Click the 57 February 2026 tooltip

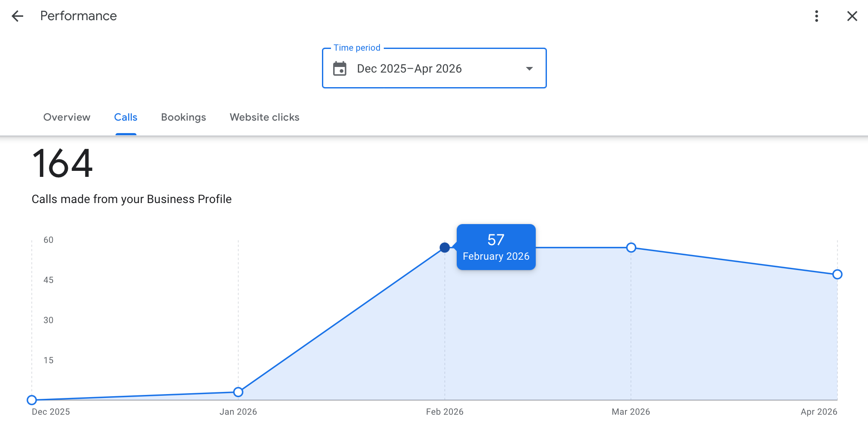tap(496, 247)
